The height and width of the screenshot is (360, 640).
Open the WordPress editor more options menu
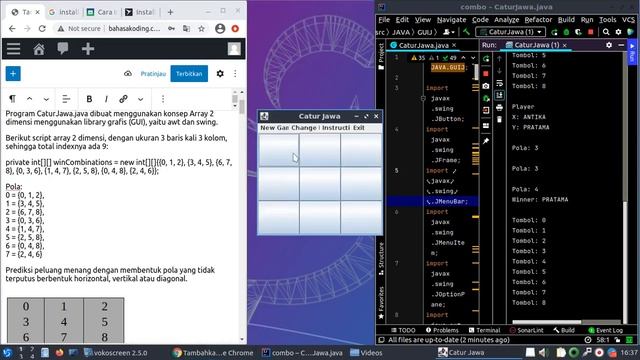(x=235, y=74)
